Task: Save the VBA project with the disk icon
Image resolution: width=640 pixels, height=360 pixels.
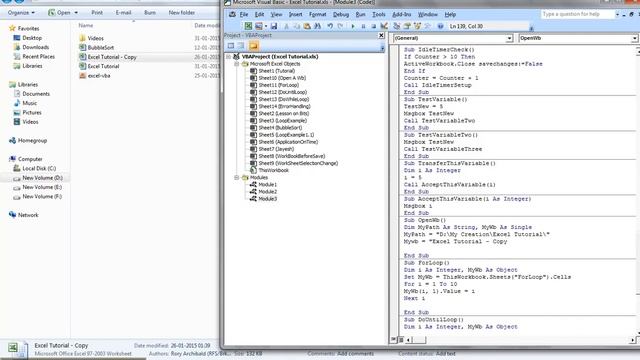Action: [x=274, y=26]
